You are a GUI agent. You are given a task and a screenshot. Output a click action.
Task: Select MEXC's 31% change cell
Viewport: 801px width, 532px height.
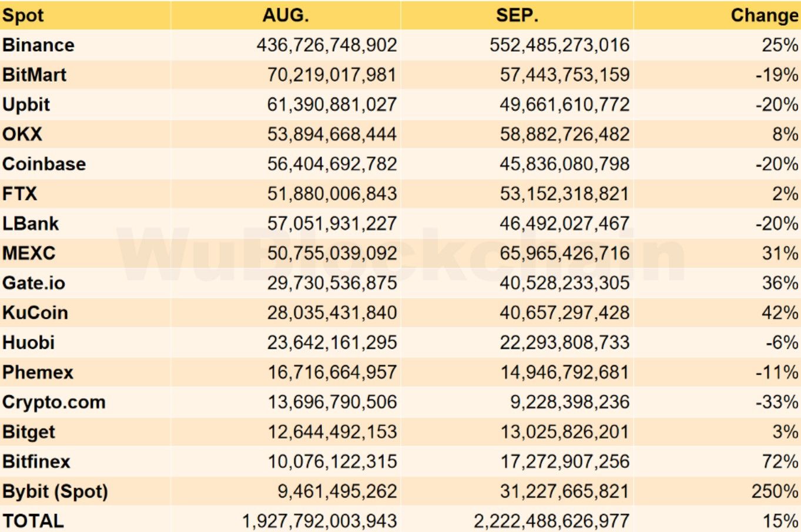780,254
